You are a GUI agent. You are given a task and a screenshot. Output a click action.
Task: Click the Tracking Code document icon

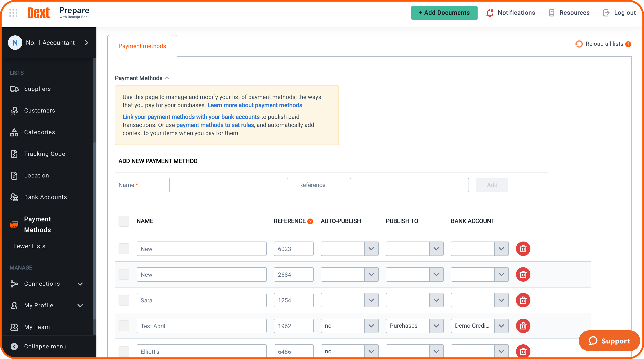click(x=14, y=154)
